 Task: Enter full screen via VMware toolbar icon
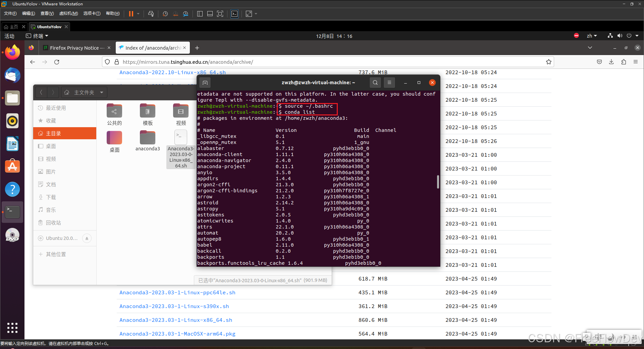[x=249, y=14]
